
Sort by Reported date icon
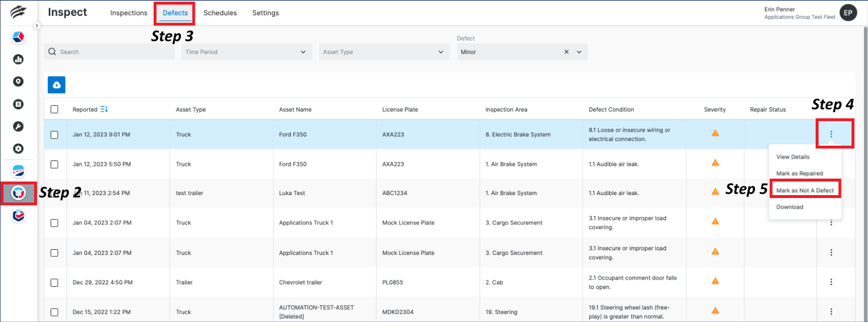104,109
